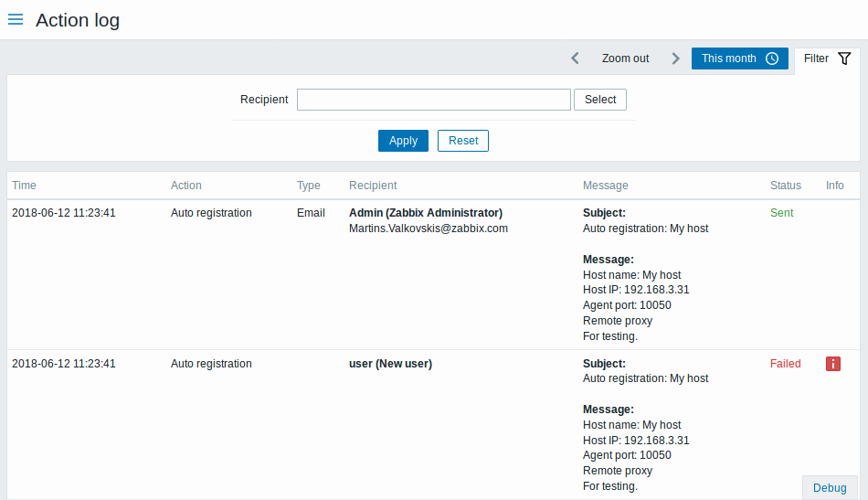The image size is (868, 500).
Task: Click the funnel filter icon
Action: click(x=844, y=59)
